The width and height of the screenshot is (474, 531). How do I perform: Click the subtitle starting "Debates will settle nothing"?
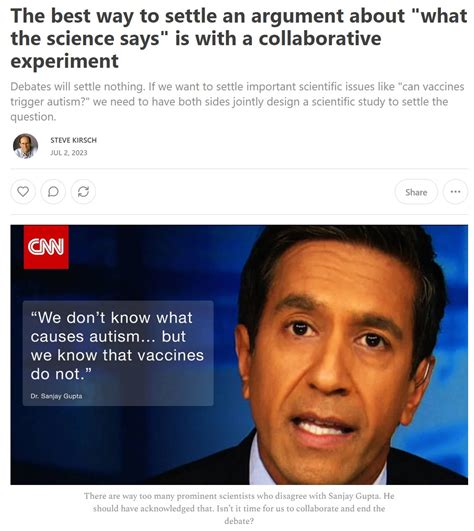(x=237, y=102)
